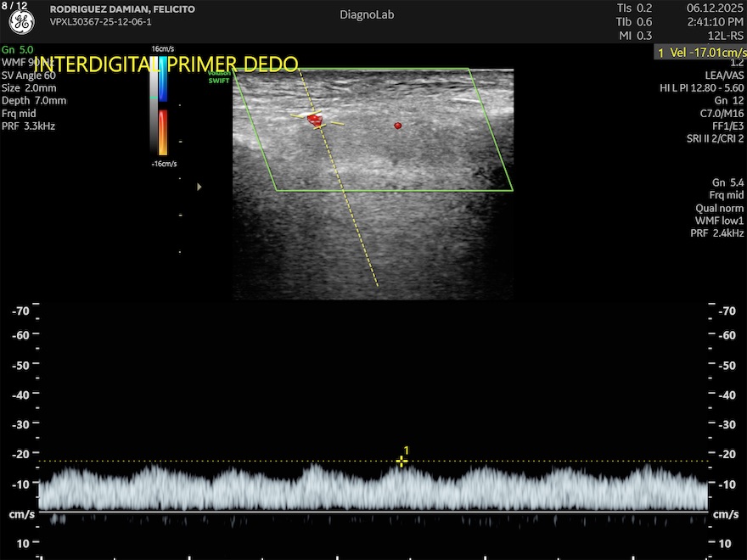This screenshot has height=560, width=747.
Task: Click the focal depth arrow marker
Action: 199,186
